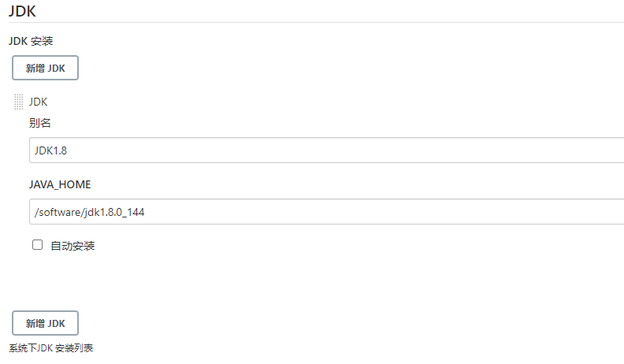
Task: Enable the 自动安装 checkbox
Action: (x=37, y=245)
